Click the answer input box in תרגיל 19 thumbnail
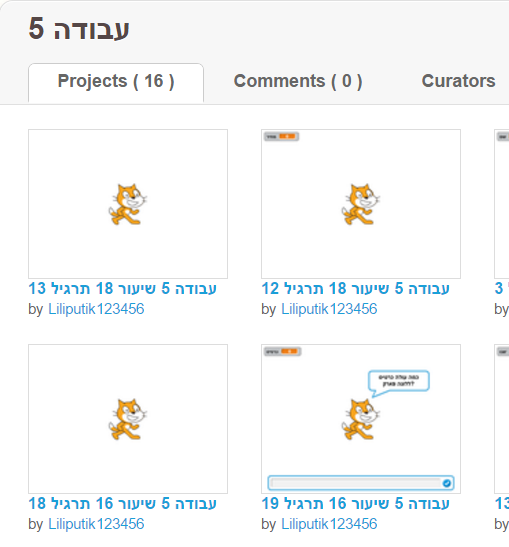Image resolution: width=509 pixels, height=547 pixels. [361, 483]
